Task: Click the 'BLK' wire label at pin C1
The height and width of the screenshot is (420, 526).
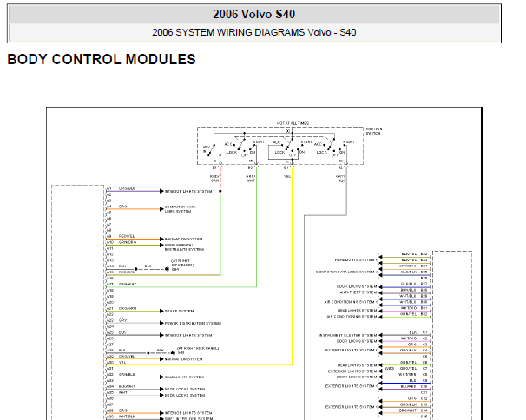Action: tap(413, 332)
